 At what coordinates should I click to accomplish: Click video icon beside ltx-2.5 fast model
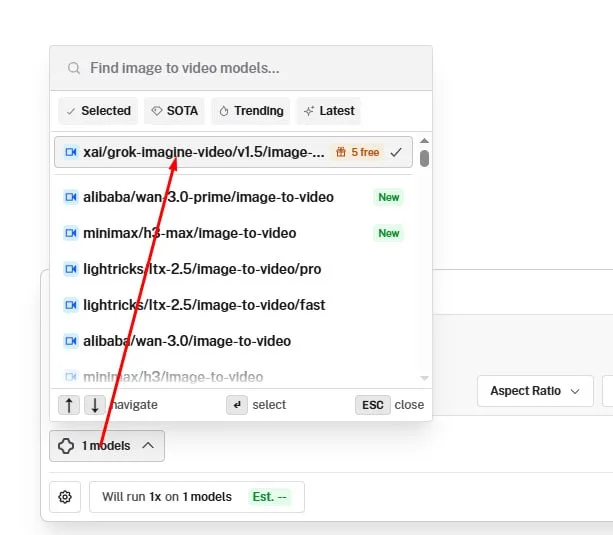tap(71, 305)
